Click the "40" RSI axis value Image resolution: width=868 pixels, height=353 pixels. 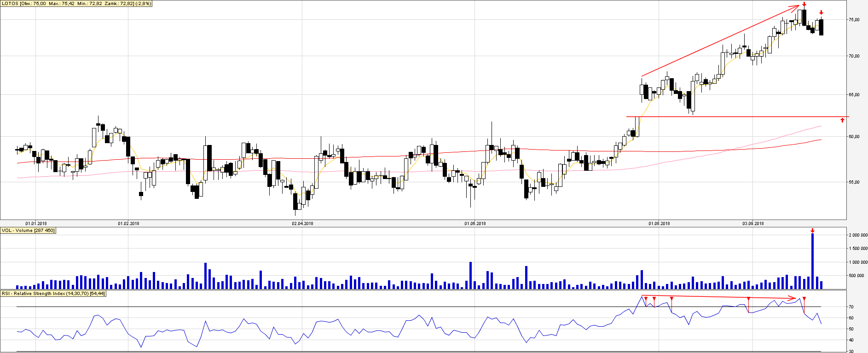point(851,340)
